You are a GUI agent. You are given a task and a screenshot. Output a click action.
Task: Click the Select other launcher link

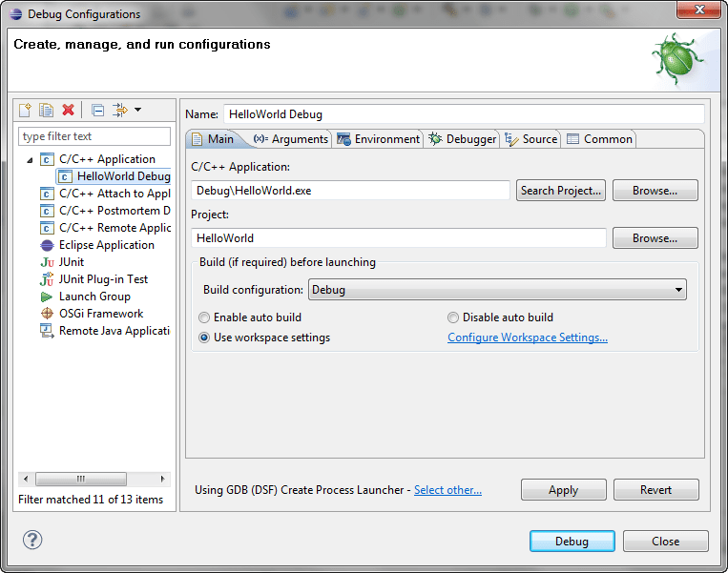tap(447, 490)
